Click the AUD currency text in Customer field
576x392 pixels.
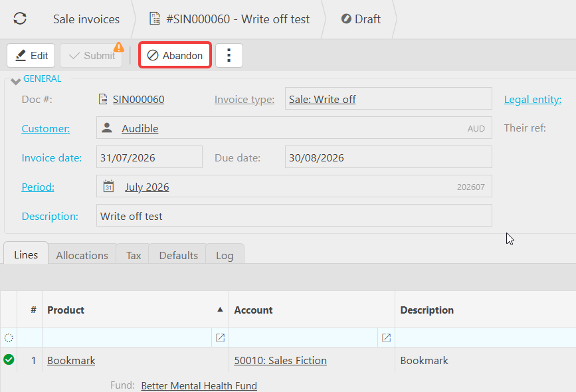[476, 129]
